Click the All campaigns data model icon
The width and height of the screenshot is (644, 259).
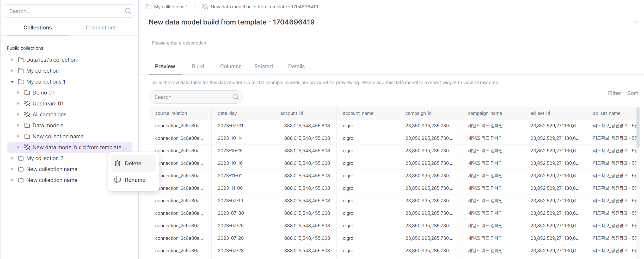pyautogui.click(x=27, y=115)
